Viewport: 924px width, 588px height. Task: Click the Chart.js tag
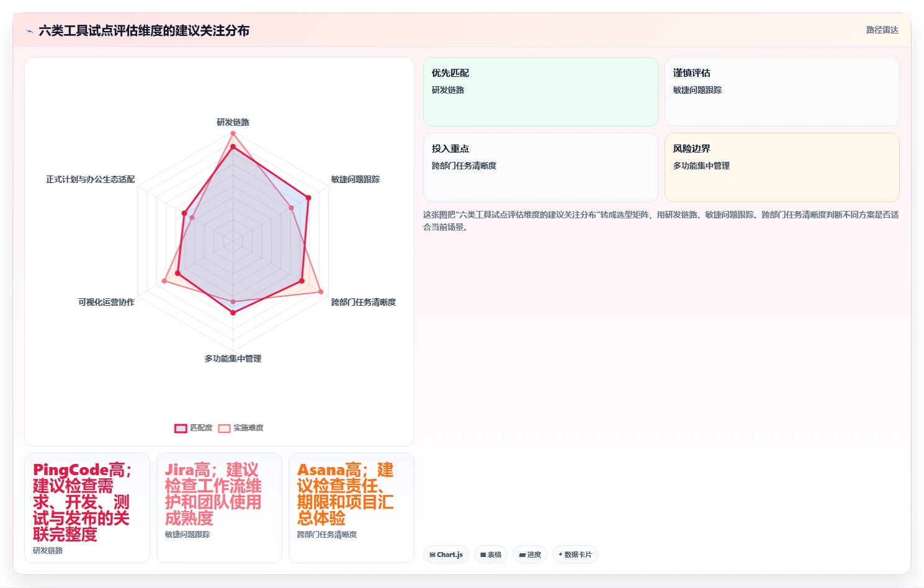446,555
